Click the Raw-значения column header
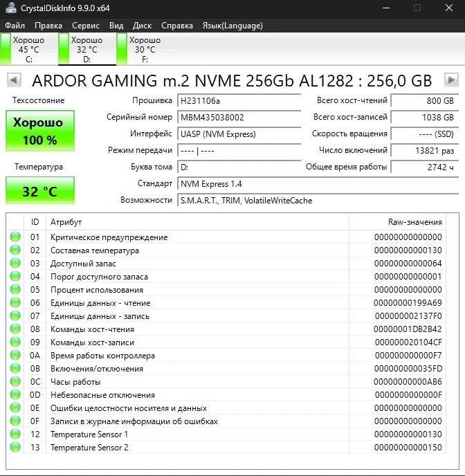Screen dimensions: 465x476 (x=397, y=222)
